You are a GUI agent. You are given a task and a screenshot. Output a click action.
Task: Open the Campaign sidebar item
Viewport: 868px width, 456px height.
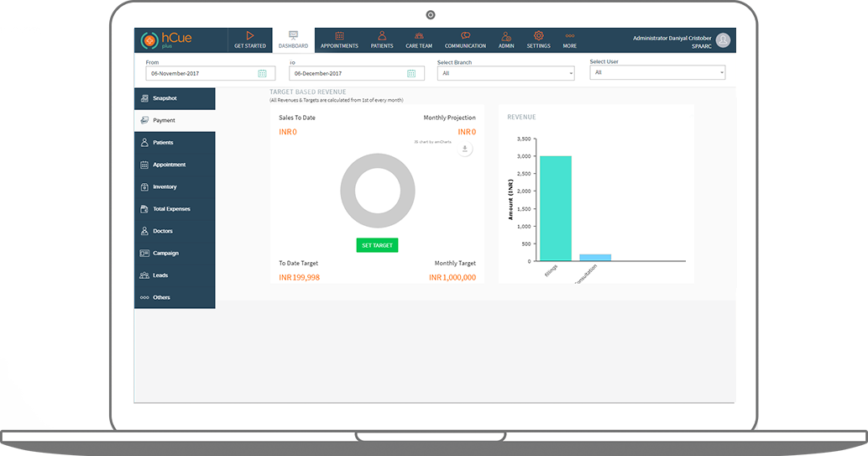point(175,254)
